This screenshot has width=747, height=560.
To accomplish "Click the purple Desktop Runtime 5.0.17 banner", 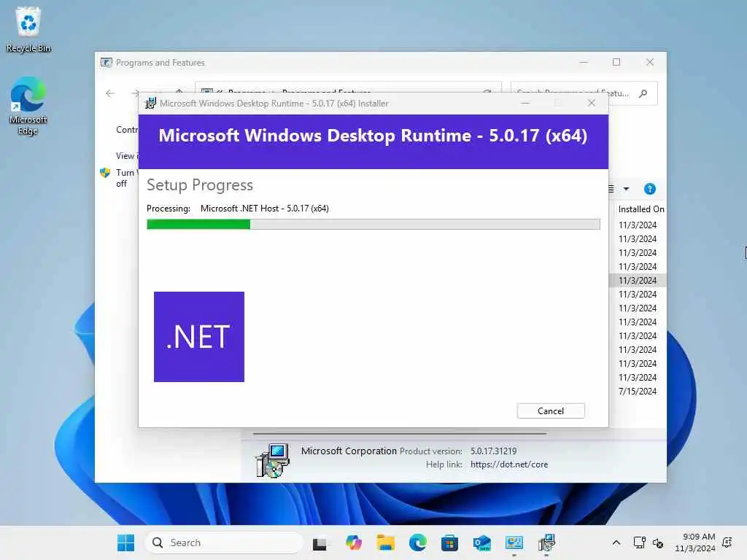I will [373, 141].
